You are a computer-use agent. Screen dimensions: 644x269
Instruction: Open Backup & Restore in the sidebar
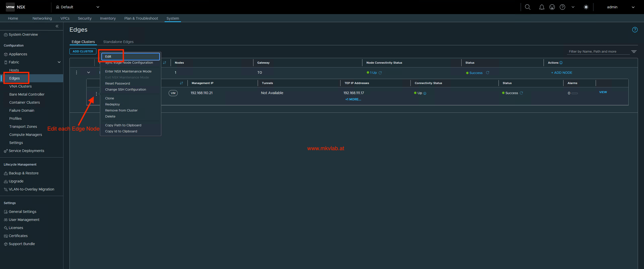coord(24,173)
